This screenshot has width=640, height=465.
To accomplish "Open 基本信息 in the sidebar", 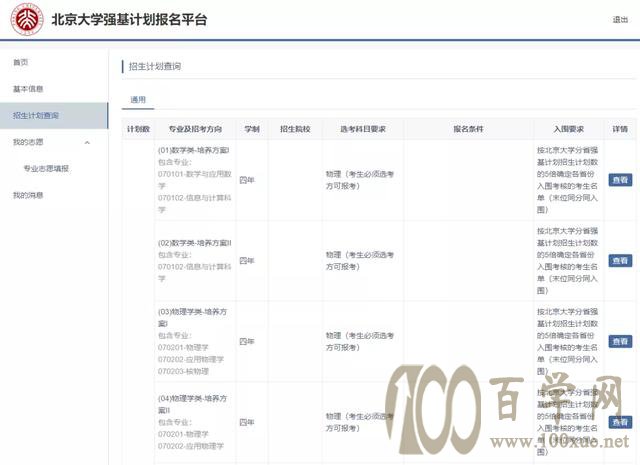I will coord(28,89).
